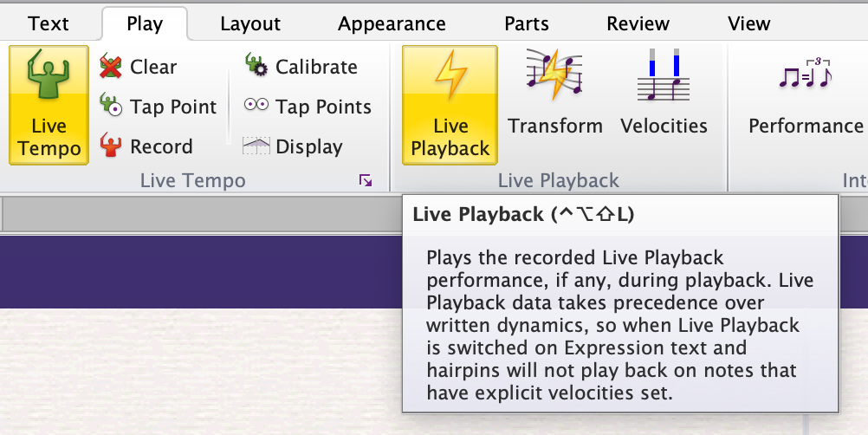Toggle the Live Tempo Display option

tap(256, 146)
